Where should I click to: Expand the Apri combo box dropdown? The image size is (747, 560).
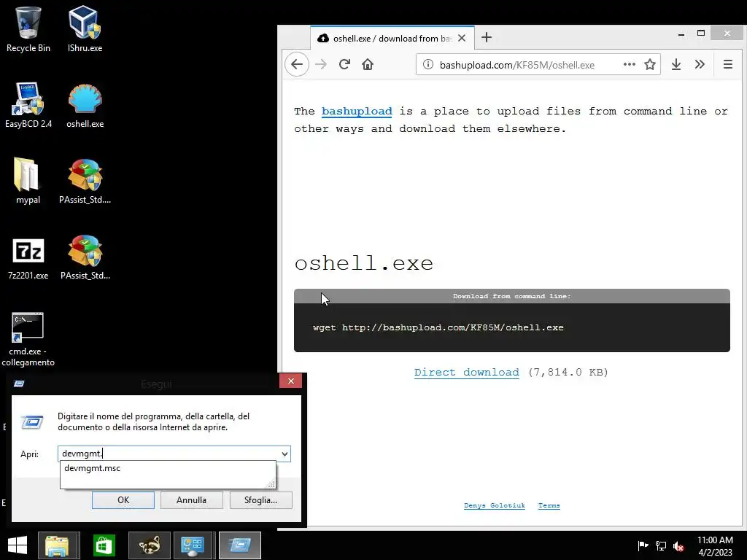[x=285, y=454]
